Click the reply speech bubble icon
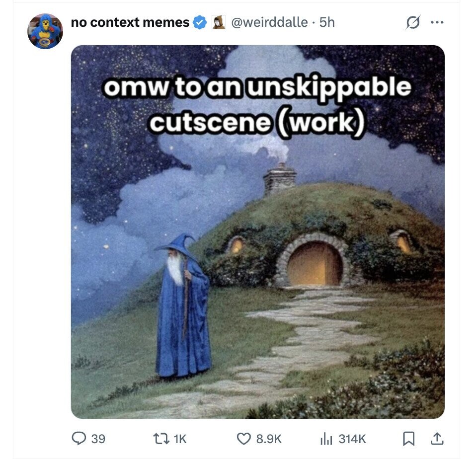This screenshot has height=459, width=476. 79,439
